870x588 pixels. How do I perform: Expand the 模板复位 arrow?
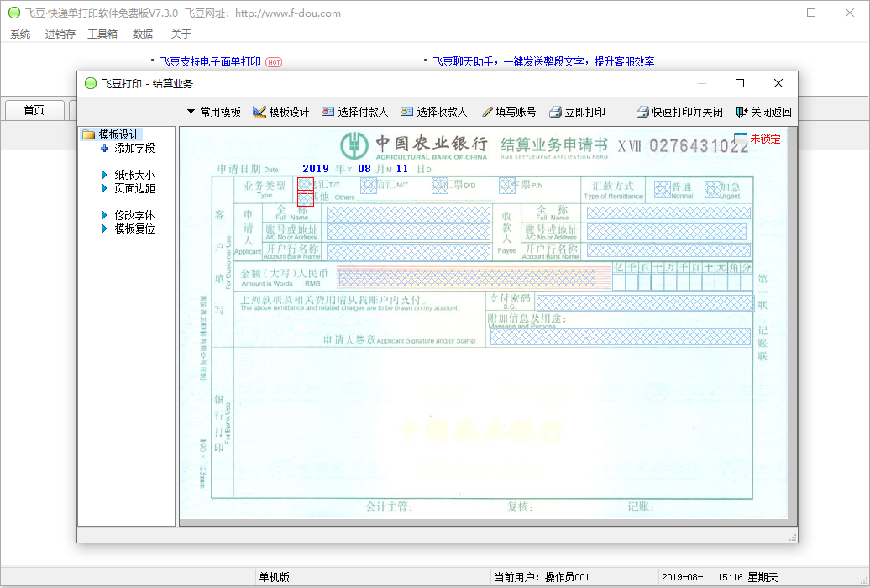coord(104,228)
